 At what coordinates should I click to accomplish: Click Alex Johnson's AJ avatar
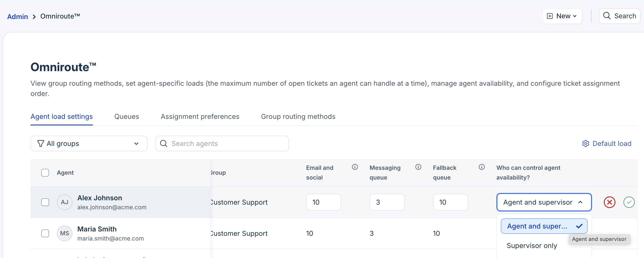(x=64, y=202)
